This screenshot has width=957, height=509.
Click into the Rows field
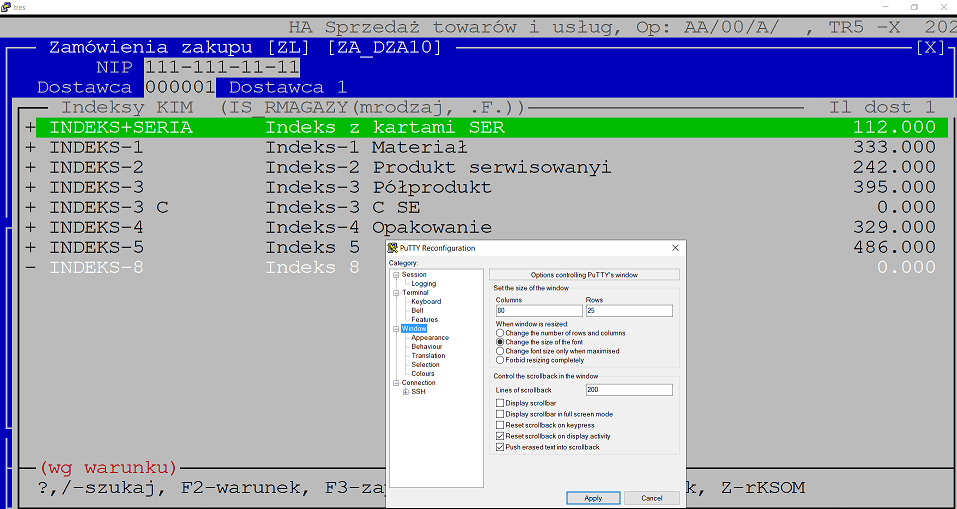coord(629,311)
